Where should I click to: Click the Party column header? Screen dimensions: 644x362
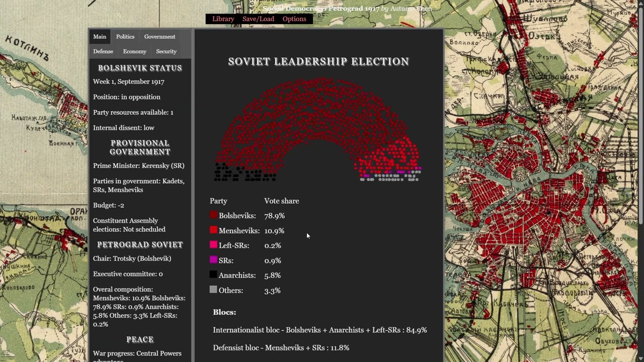tap(218, 201)
